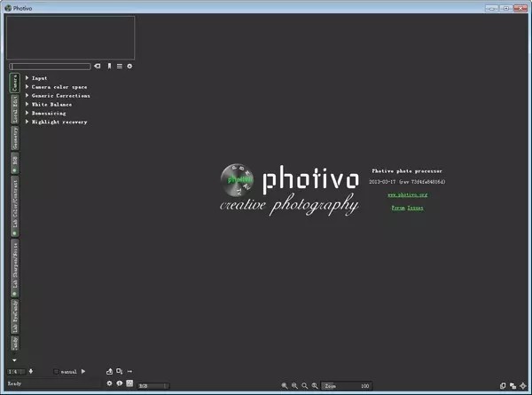Image resolution: width=532 pixels, height=395 pixels.
Task: Switch to the Local Edit tab
Action: [14, 109]
